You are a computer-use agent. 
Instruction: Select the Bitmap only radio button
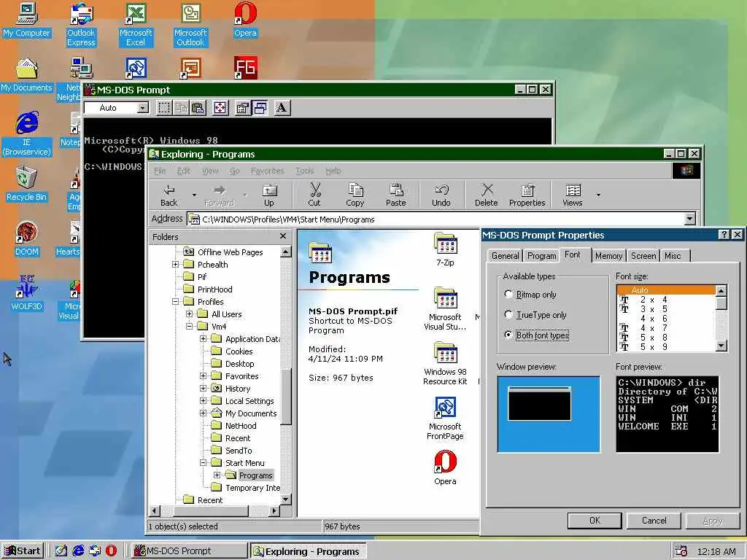click(508, 295)
